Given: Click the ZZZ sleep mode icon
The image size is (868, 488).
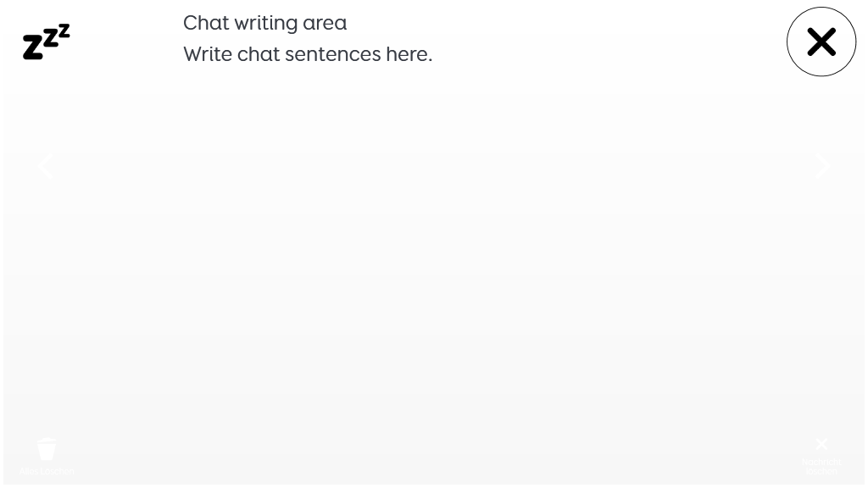Looking at the screenshot, I should pyautogui.click(x=47, y=42).
